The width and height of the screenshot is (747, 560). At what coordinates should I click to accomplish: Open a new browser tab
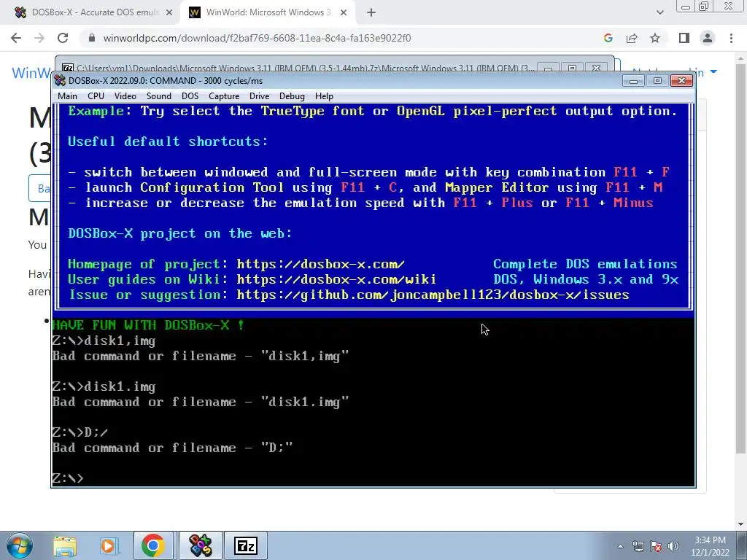coord(371,13)
